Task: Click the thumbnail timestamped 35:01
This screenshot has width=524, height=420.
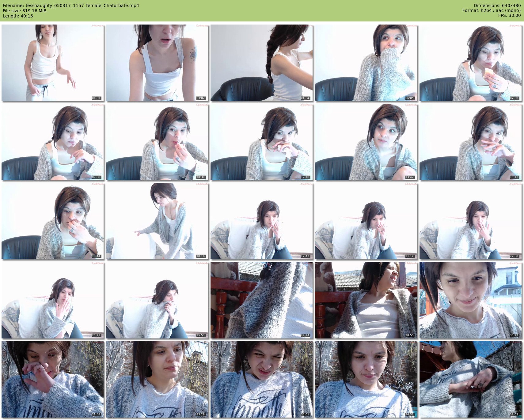Action: pos(262,379)
